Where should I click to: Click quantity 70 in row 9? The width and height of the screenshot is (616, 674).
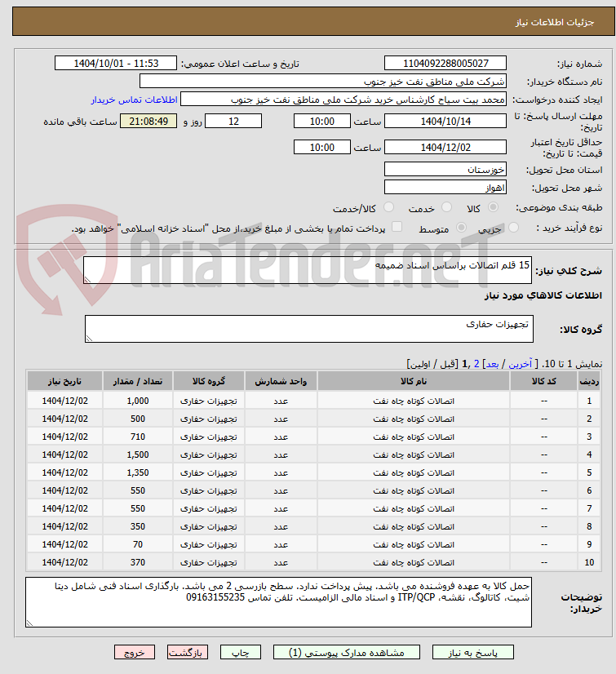[x=138, y=544]
